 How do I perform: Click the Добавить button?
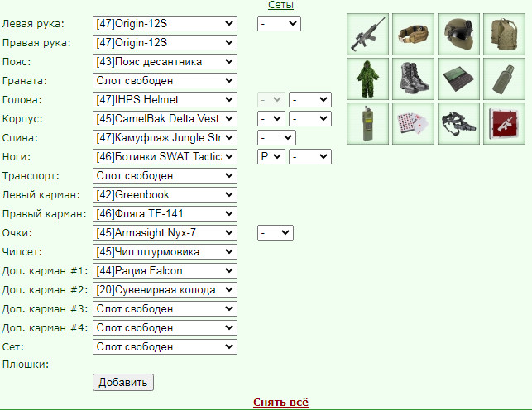point(123,382)
